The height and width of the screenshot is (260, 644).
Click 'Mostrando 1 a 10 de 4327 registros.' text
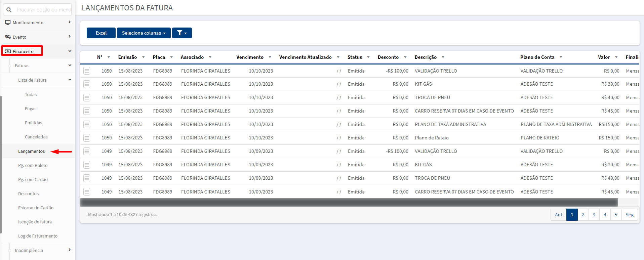122,215
